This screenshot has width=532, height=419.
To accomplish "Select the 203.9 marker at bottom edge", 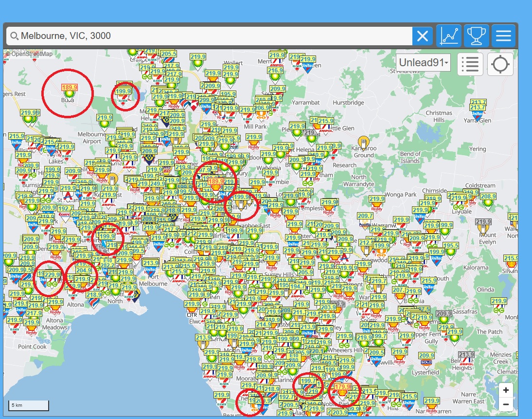I will click(339, 412).
